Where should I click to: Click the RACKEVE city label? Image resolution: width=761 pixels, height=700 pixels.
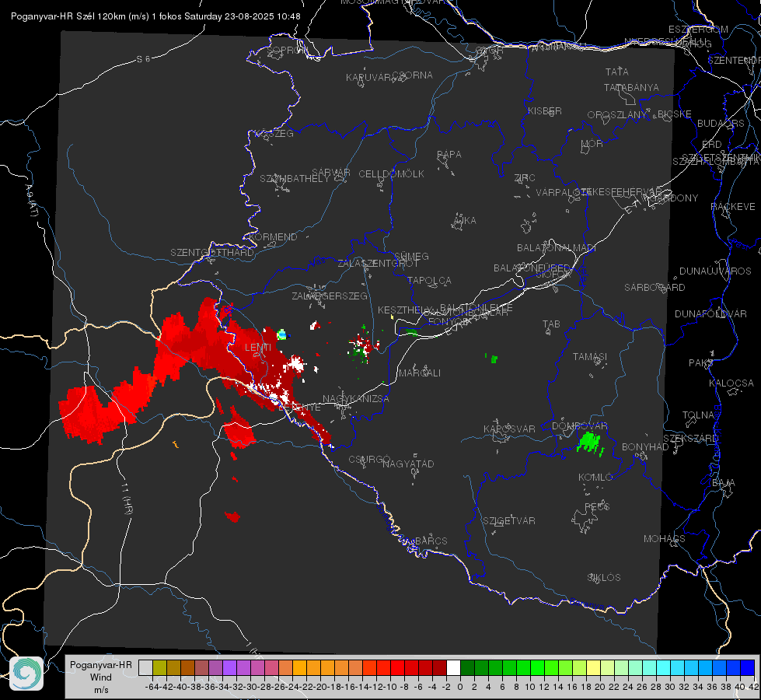pyautogui.click(x=733, y=208)
